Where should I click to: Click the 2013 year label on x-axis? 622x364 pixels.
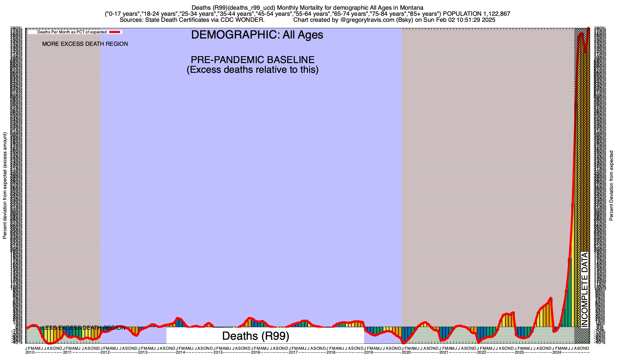(x=142, y=352)
